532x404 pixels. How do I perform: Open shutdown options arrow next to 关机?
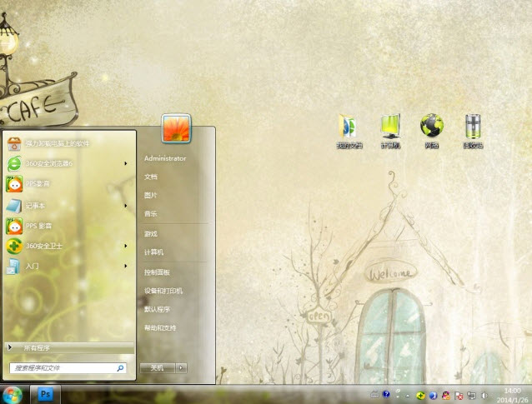[x=181, y=368]
